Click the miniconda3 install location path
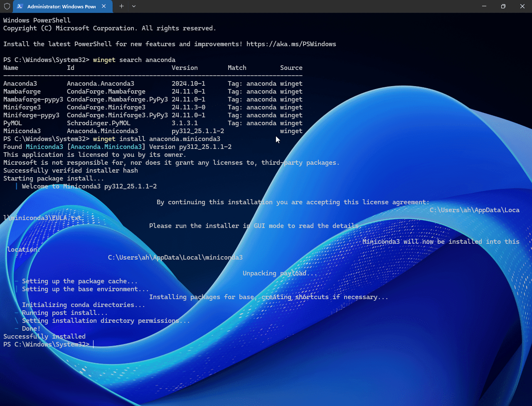 175,257
